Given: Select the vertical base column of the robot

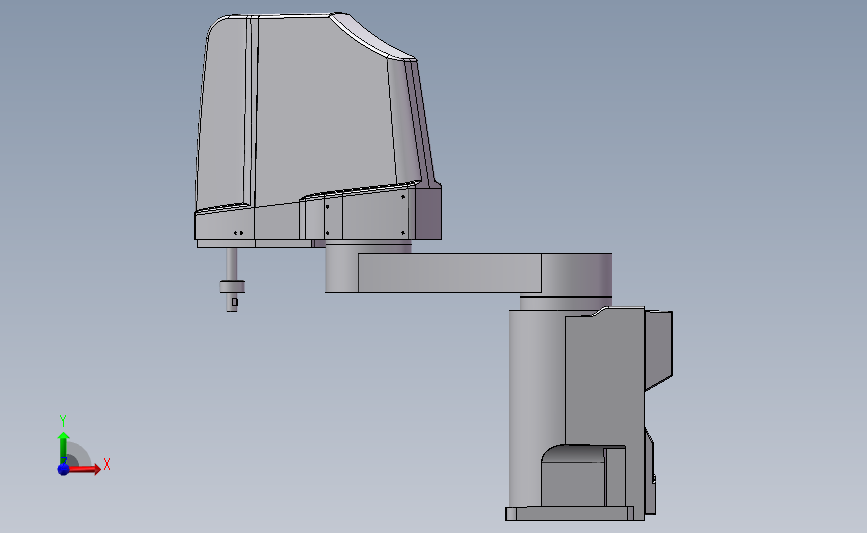Looking at the screenshot, I should coord(536,406).
